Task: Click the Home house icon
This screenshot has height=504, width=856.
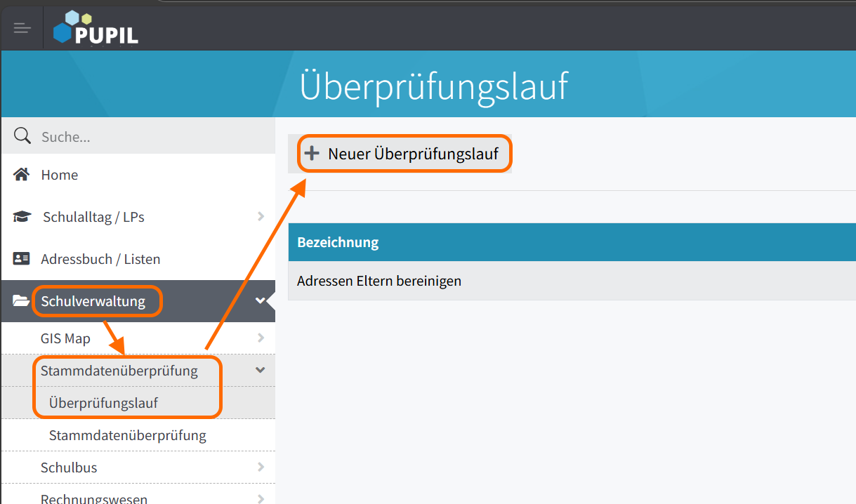Action: pos(22,175)
